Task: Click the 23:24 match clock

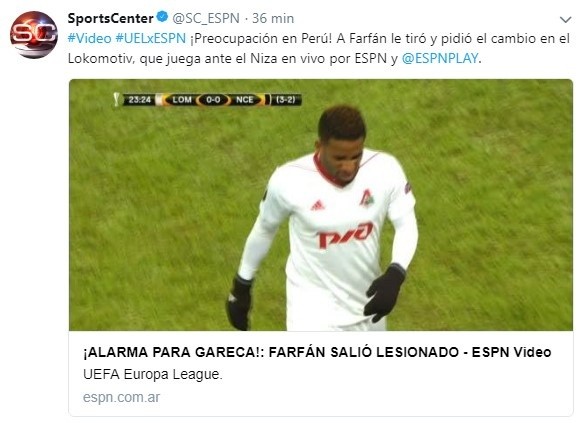Action: pos(140,100)
